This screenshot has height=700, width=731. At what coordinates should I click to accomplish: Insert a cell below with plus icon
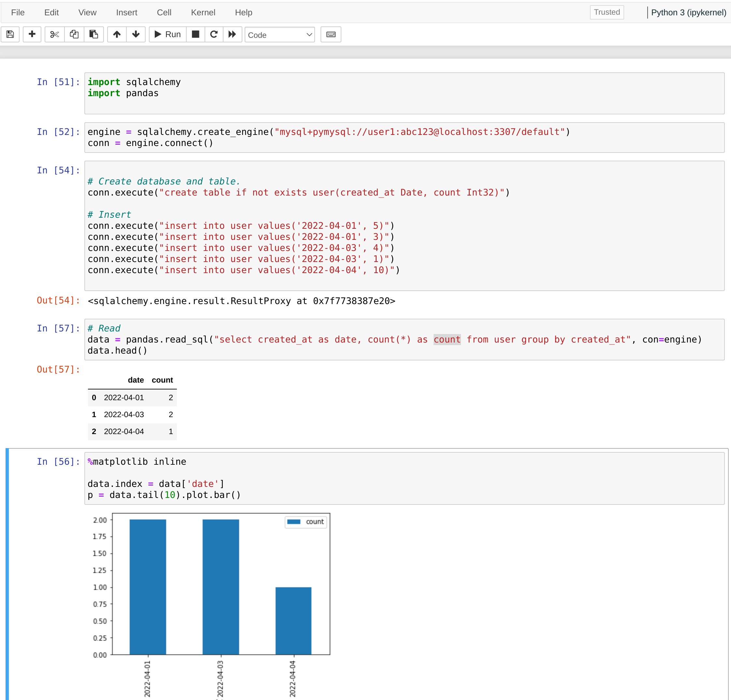(32, 34)
